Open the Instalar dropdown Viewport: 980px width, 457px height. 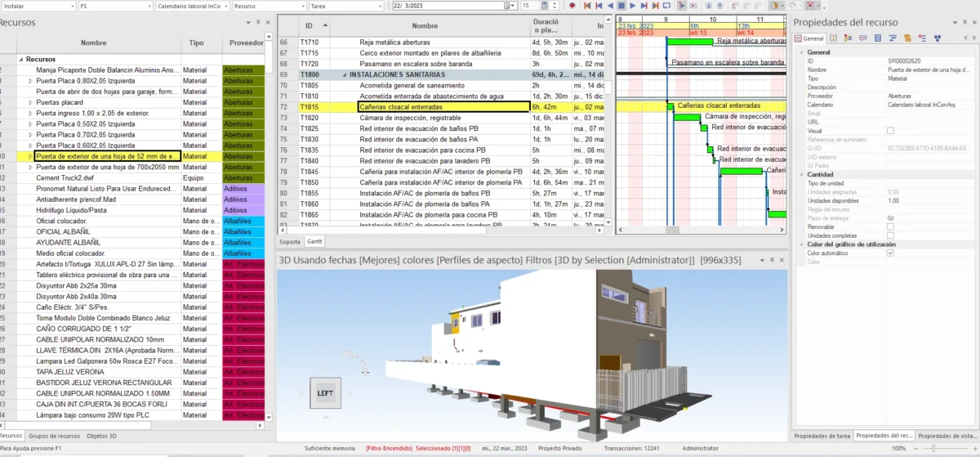[x=71, y=6]
